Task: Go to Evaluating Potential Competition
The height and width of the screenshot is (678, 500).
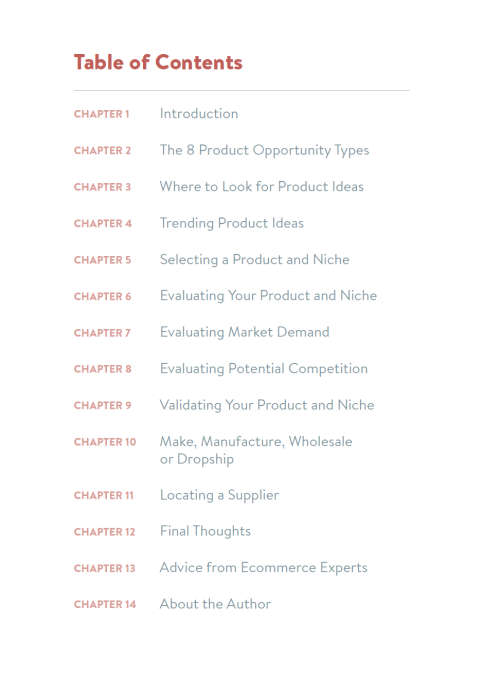Action: click(x=263, y=368)
